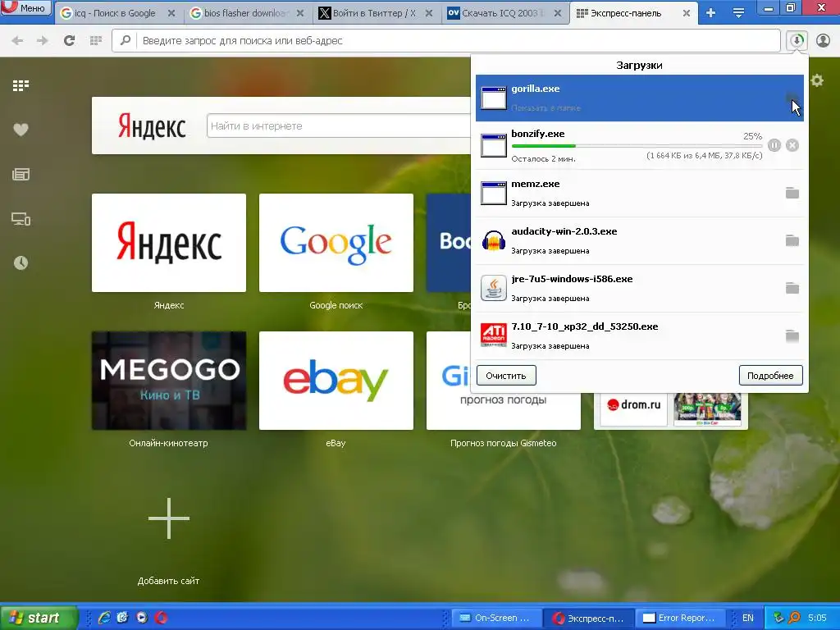This screenshot has height=630, width=840.
Task: Close the Экспресс-панель tab
Action: pos(687,13)
